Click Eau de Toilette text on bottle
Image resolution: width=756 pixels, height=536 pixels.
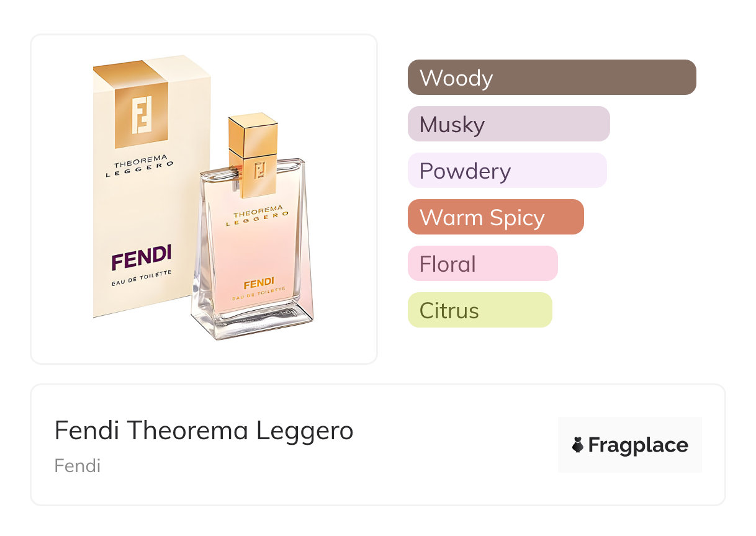pyautogui.click(x=259, y=295)
